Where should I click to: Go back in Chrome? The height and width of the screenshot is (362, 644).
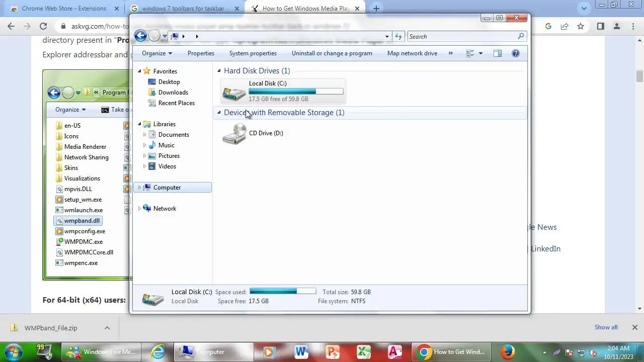11,26
